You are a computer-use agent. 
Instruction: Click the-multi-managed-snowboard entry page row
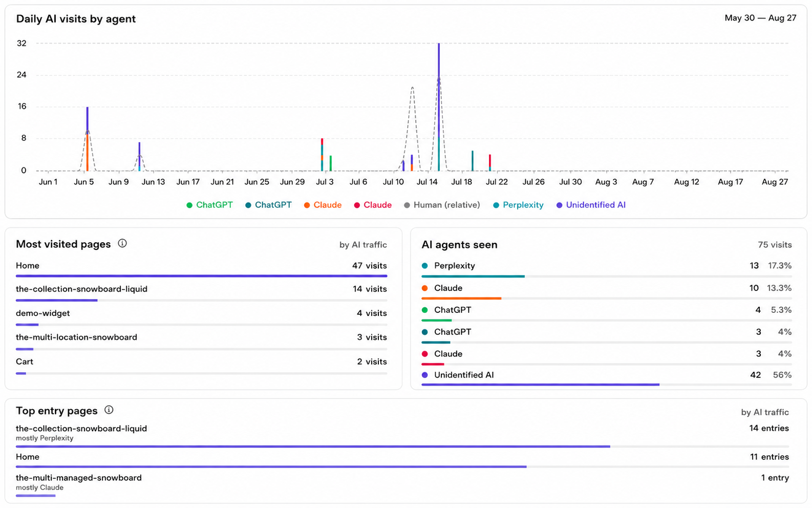402,484
